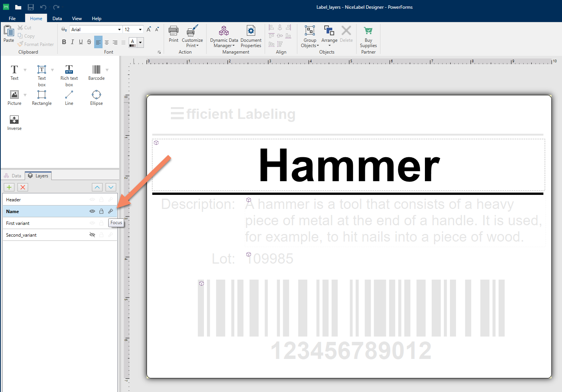Viewport: 562px width, 392px height.
Task: Click Buy Supplies button
Action: coord(368,37)
